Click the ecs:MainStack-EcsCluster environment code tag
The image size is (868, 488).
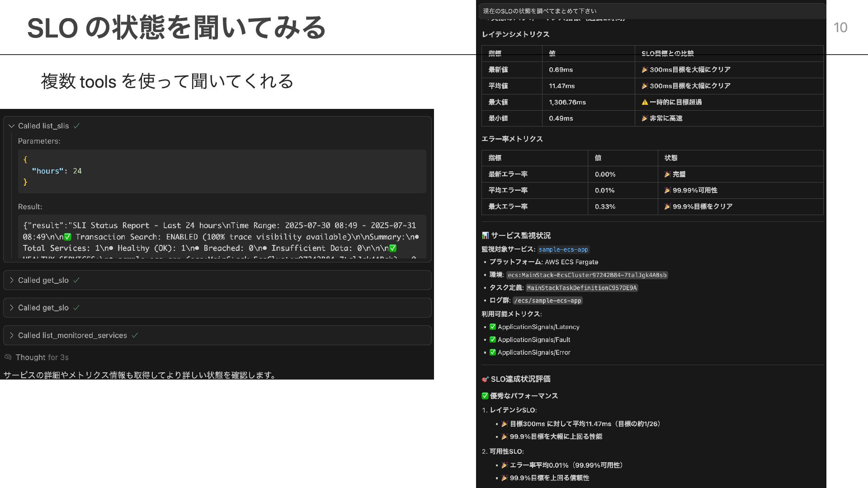[x=587, y=275]
